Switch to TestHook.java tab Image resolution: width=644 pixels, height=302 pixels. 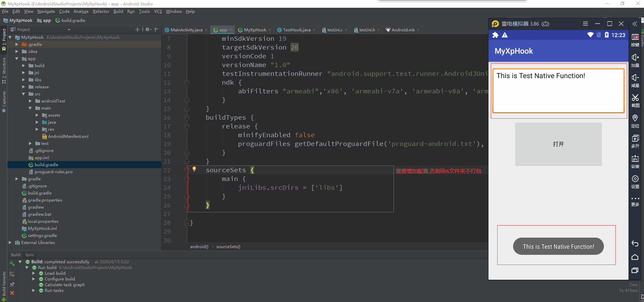(x=296, y=30)
